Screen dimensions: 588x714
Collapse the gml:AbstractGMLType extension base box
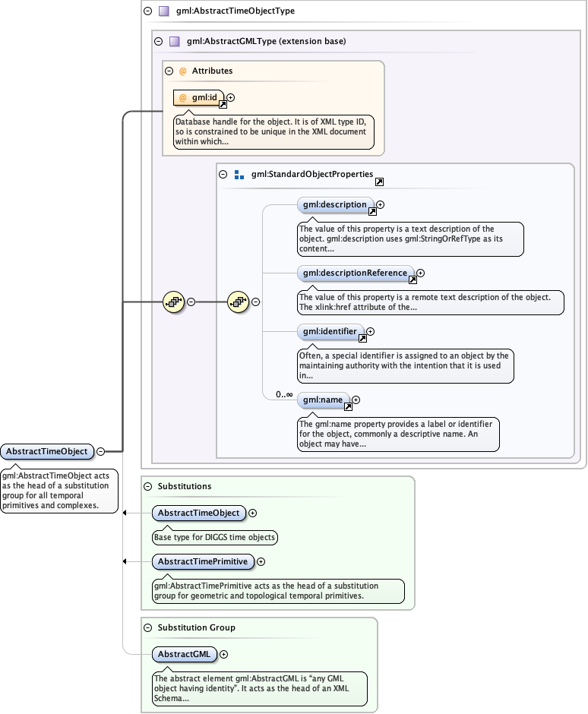tap(158, 42)
